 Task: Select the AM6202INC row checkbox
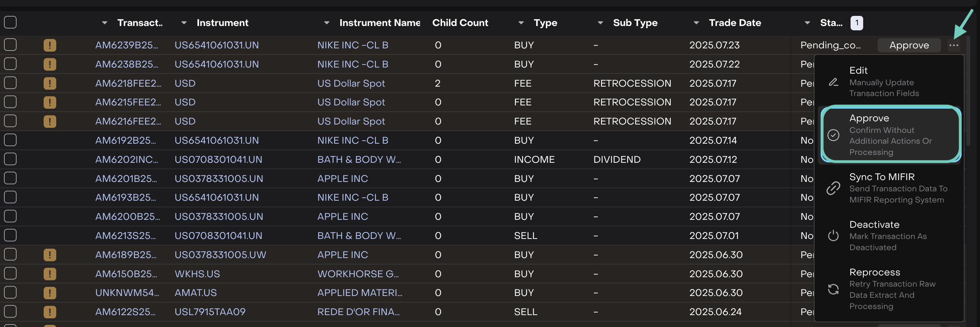pos(10,159)
